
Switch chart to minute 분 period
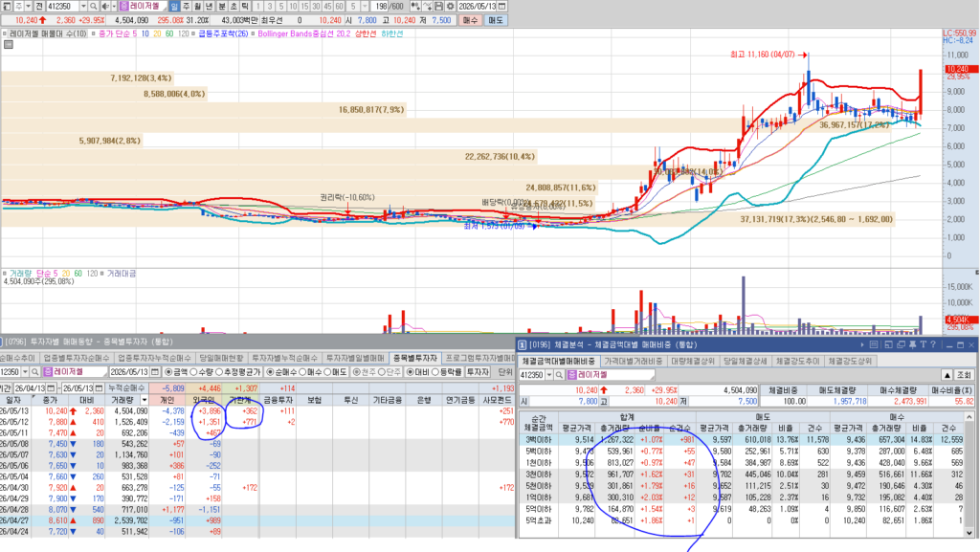pos(222,7)
